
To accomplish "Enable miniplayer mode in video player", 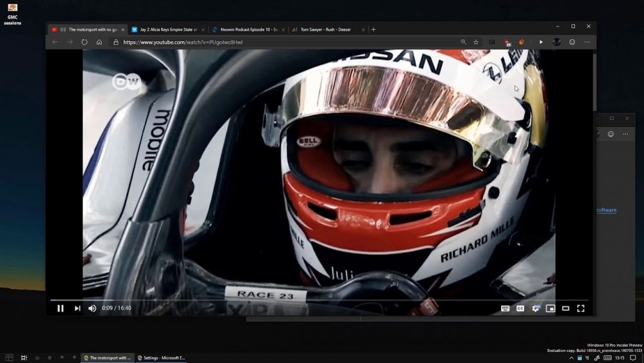I will click(551, 308).
